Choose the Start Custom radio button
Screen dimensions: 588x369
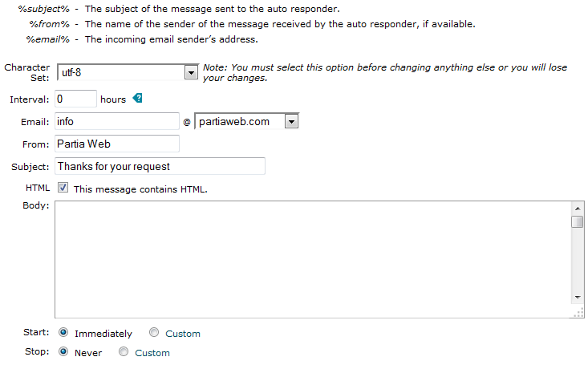point(154,332)
